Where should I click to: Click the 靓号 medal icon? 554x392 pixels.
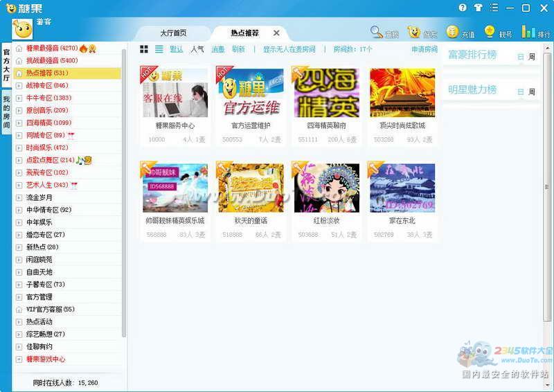490,32
